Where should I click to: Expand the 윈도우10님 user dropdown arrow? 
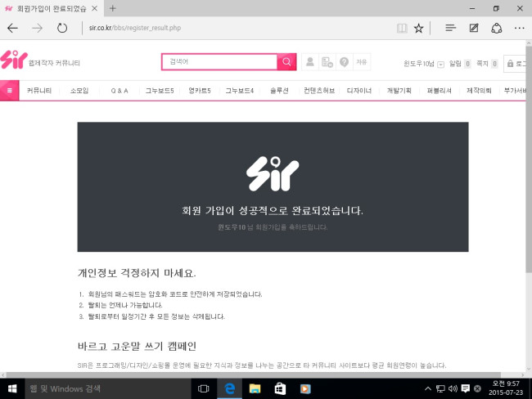pyautogui.click(x=440, y=64)
